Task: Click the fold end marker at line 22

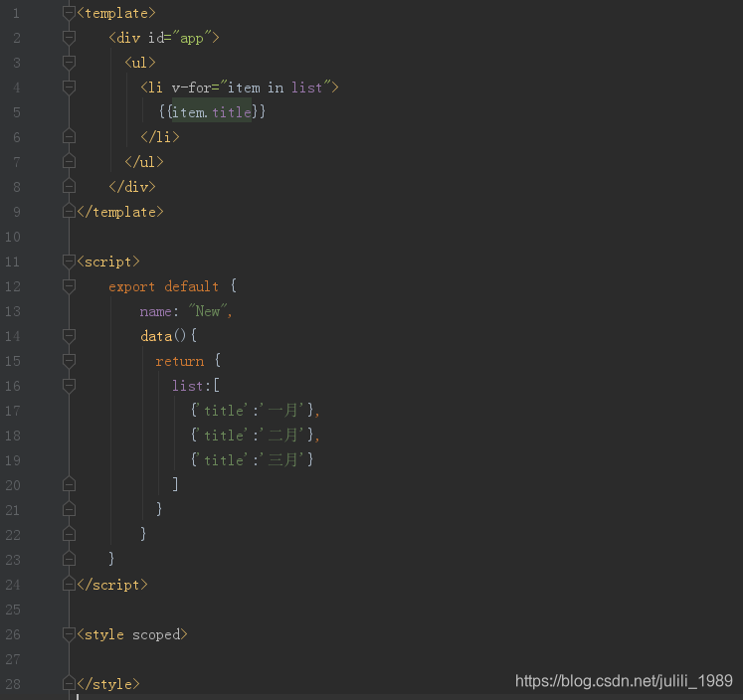Action: [69, 535]
